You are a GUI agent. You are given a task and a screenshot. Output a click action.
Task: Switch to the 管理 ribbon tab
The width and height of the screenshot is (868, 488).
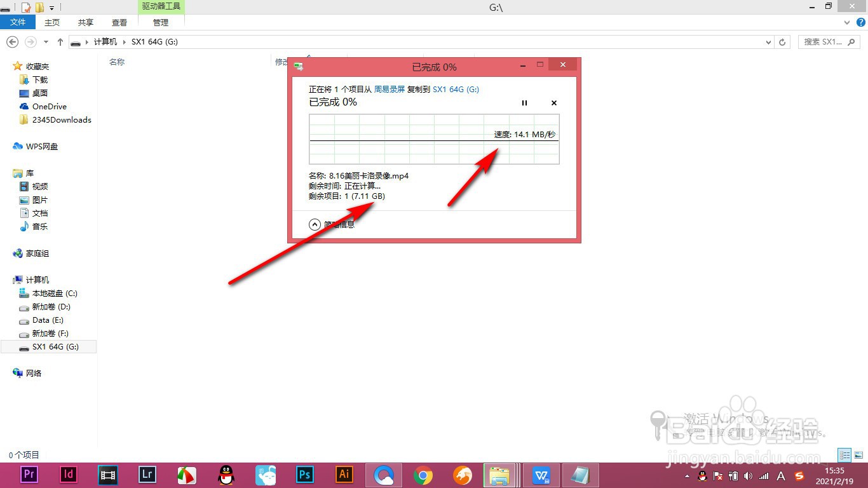(161, 22)
